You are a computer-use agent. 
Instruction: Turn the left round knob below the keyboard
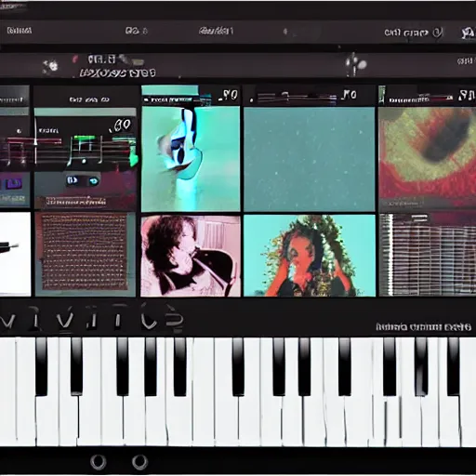pyautogui.click(x=99, y=462)
